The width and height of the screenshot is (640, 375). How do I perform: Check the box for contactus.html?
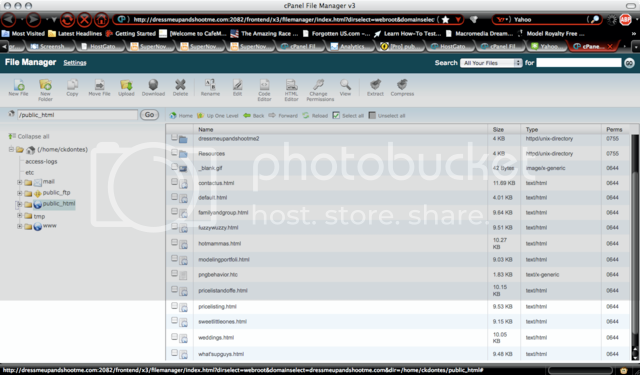coord(174,182)
